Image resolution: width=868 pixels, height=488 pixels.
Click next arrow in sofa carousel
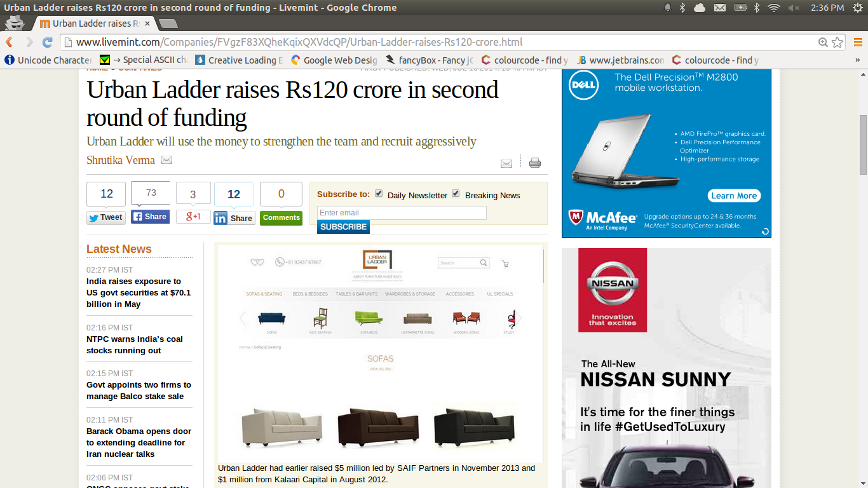(x=518, y=318)
